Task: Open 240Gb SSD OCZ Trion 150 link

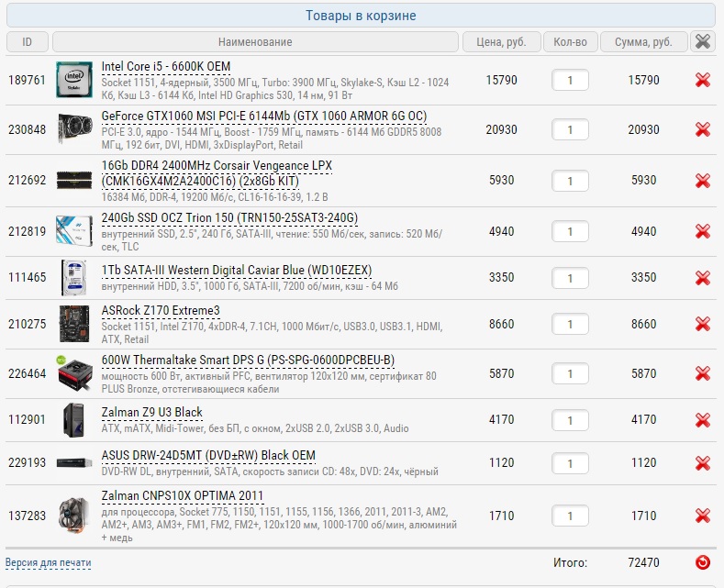Action: point(229,217)
